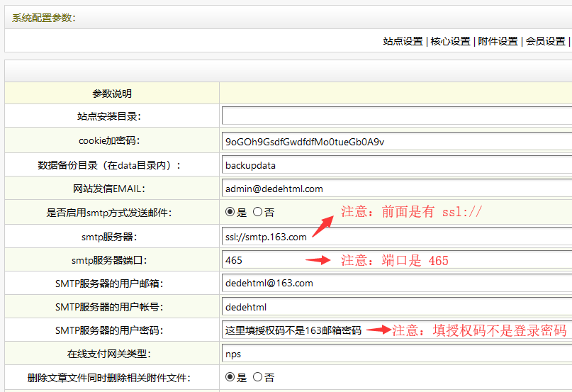Click the backupdata directory input field
Image resolution: width=572 pixels, height=392 pixels.
[396, 165]
